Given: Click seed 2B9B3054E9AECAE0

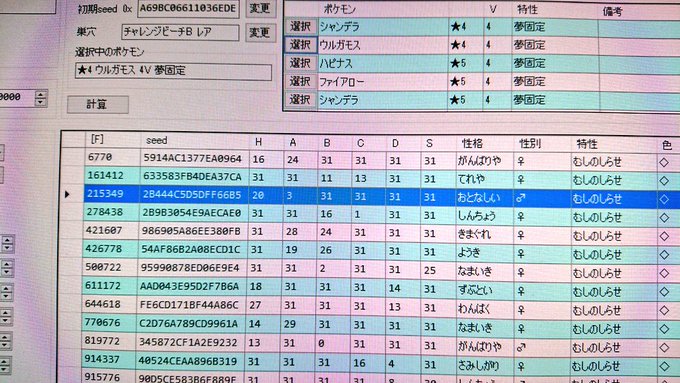Looking at the screenshot, I should point(191,213).
